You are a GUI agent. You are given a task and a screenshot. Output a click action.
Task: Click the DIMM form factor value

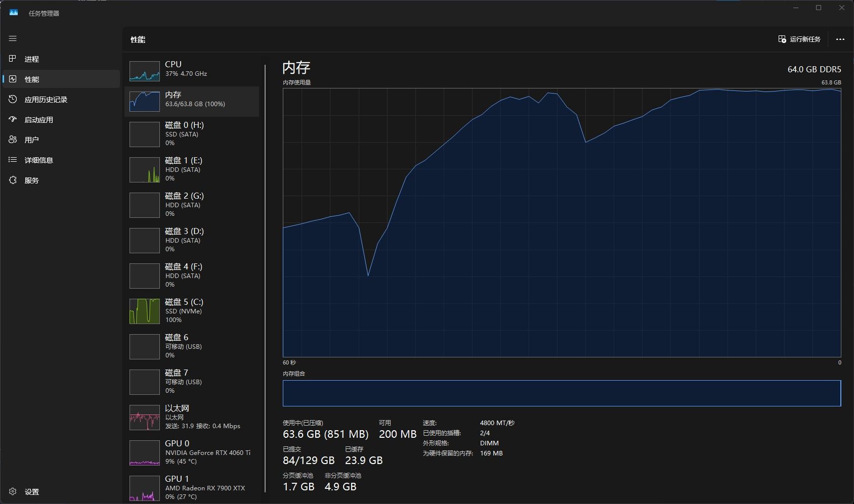[489, 443]
